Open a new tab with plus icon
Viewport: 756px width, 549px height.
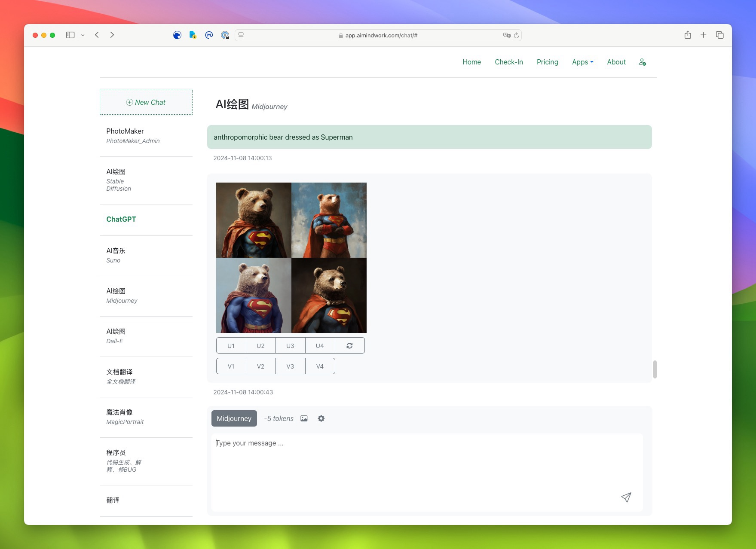pyautogui.click(x=704, y=35)
